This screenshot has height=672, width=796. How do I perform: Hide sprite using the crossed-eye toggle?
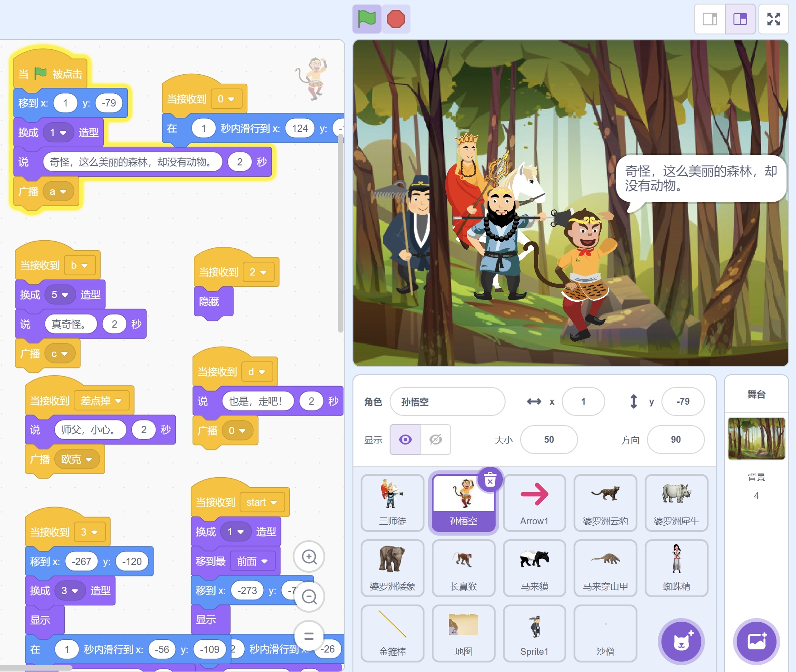435,440
